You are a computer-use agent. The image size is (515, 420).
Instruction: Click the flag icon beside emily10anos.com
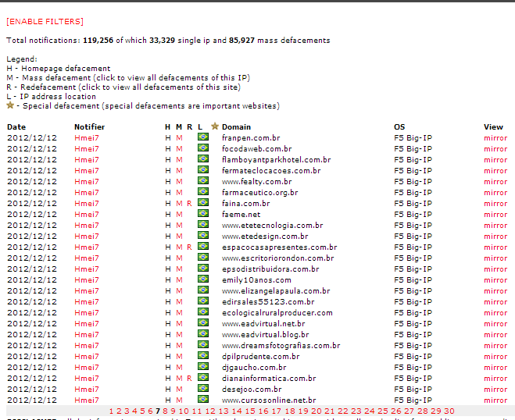point(203,279)
